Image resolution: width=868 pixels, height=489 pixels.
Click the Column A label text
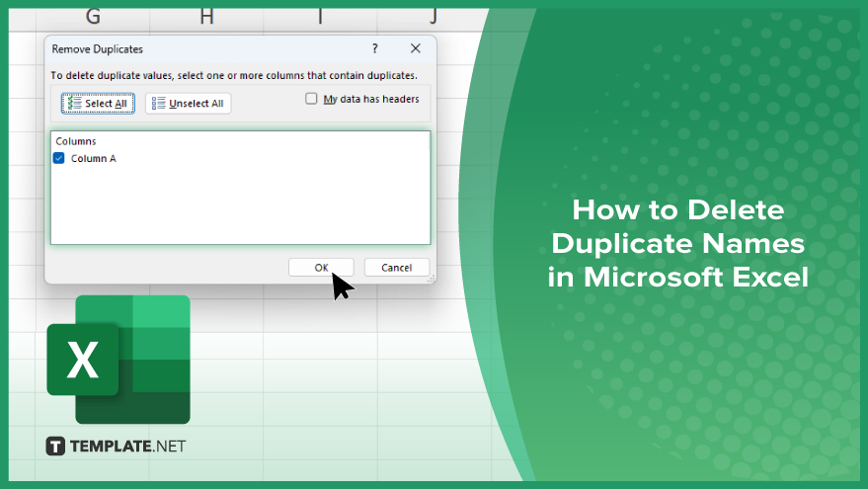[94, 158]
